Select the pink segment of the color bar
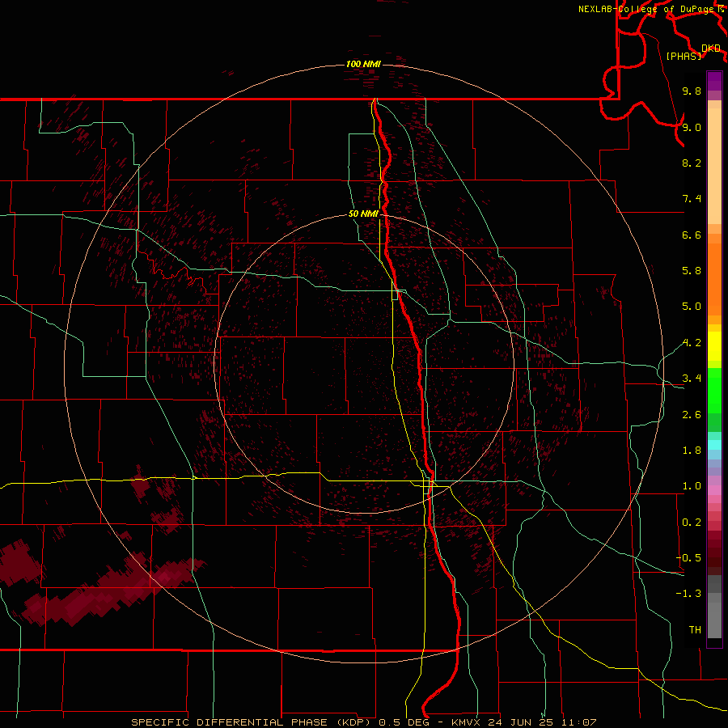This screenshot has height=728, width=728. click(x=714, y=490)
